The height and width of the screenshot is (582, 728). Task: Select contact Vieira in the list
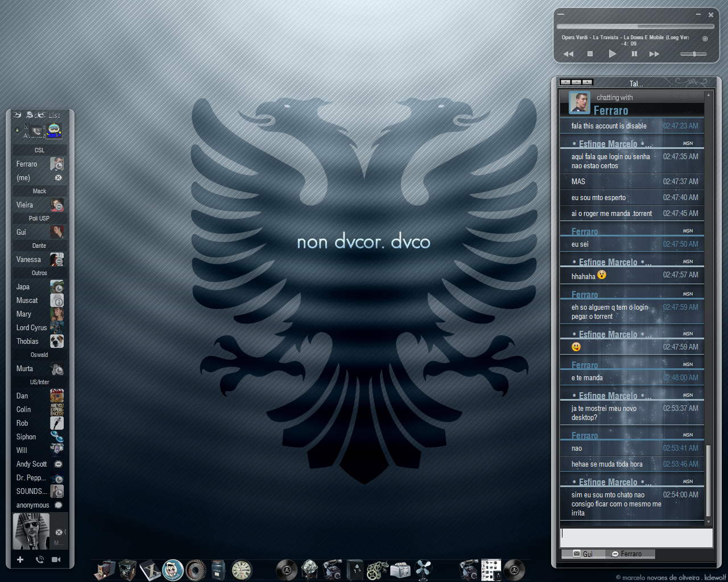39,205
